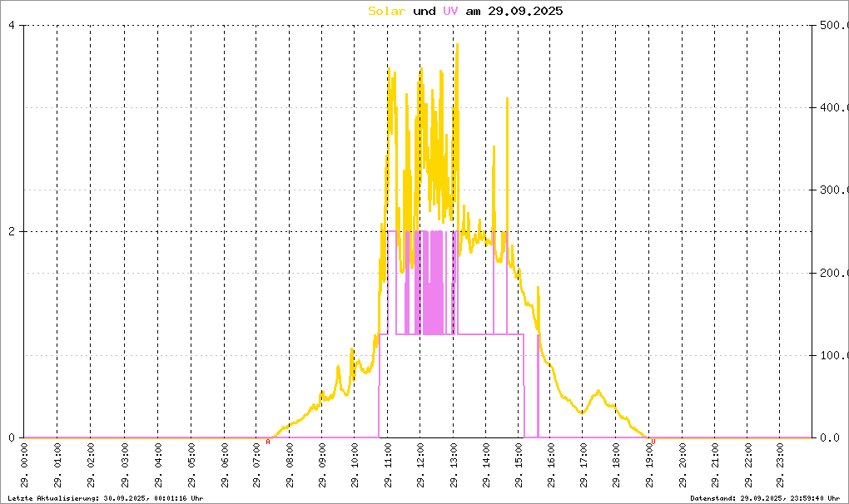Click the right axis value "200.0"
This screenshot has width=849, height=504.
pyautogui.click(x=834, y=273)
